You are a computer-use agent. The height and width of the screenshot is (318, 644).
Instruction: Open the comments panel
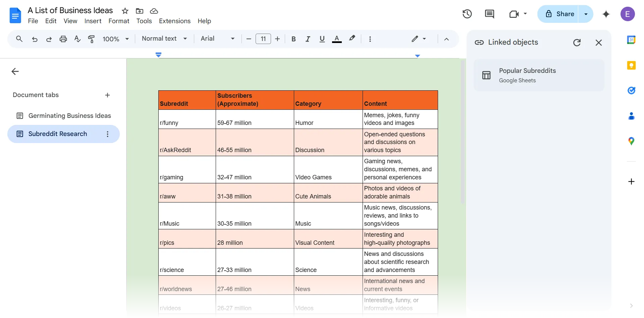click(x=489, y=14)
